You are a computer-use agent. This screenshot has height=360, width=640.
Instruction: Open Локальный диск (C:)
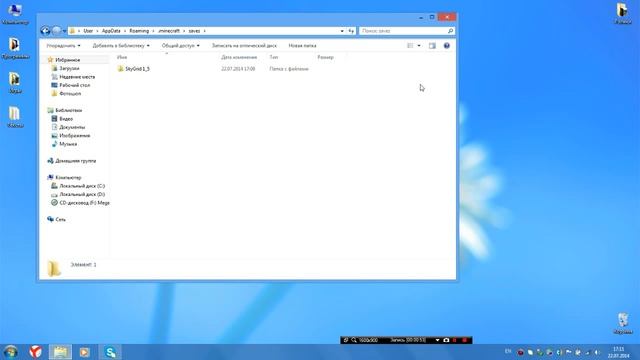click(82, 186)
